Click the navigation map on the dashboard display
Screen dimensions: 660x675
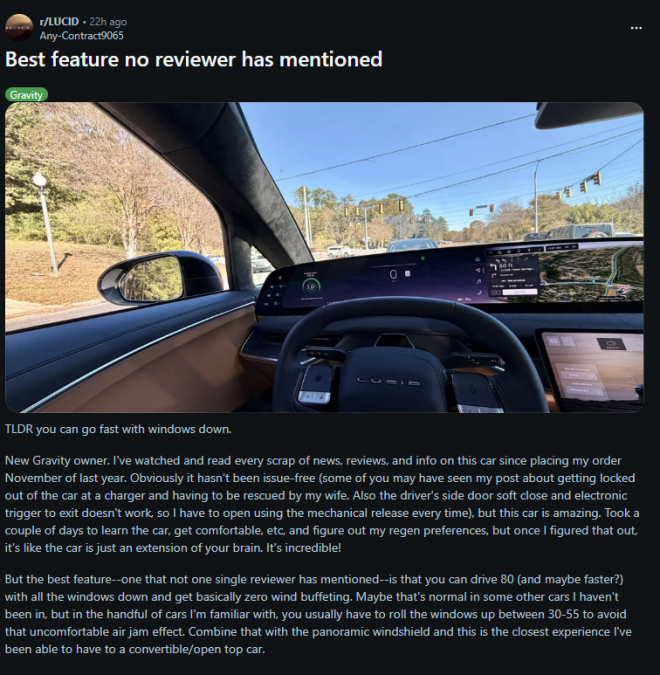tap(590, 273)
